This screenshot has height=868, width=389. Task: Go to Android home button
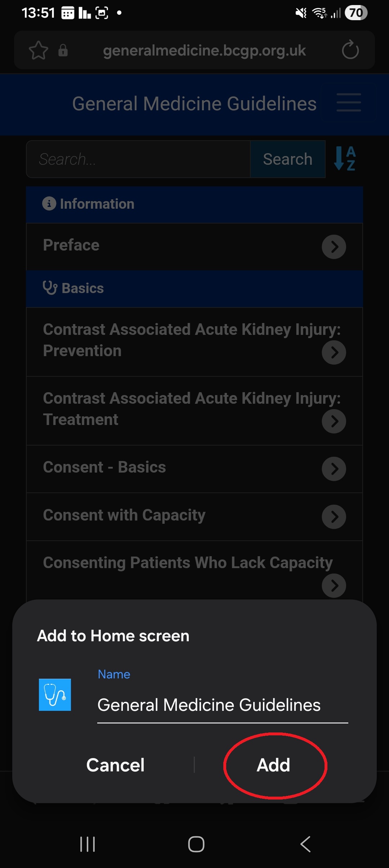click(x=196, y=844)
